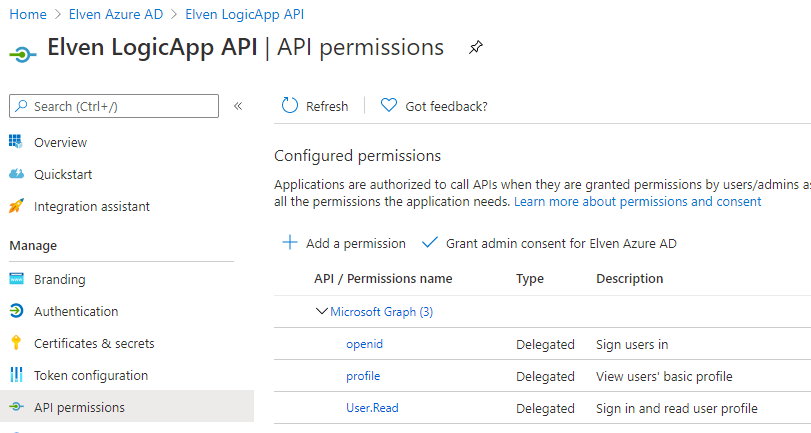Screen dimensions: 811x433
Task: Click the Refresh button label
Action: coord(327,106)
